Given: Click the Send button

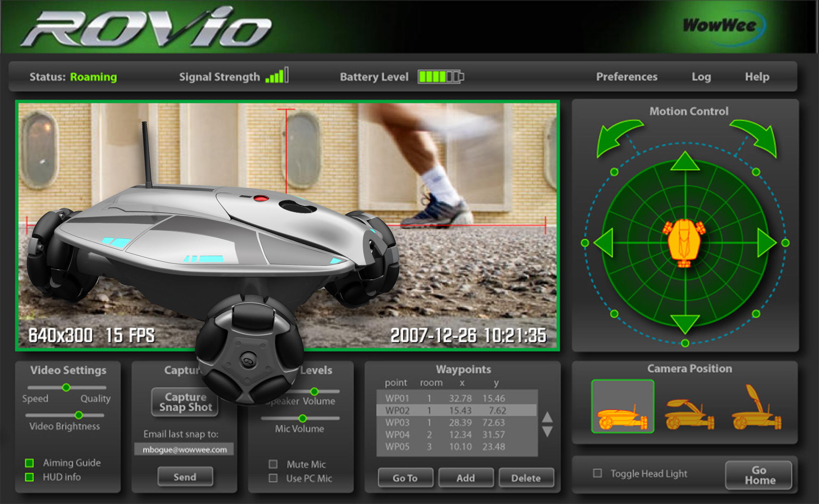Looking at the screenshot, I should (x=185, y=477).
